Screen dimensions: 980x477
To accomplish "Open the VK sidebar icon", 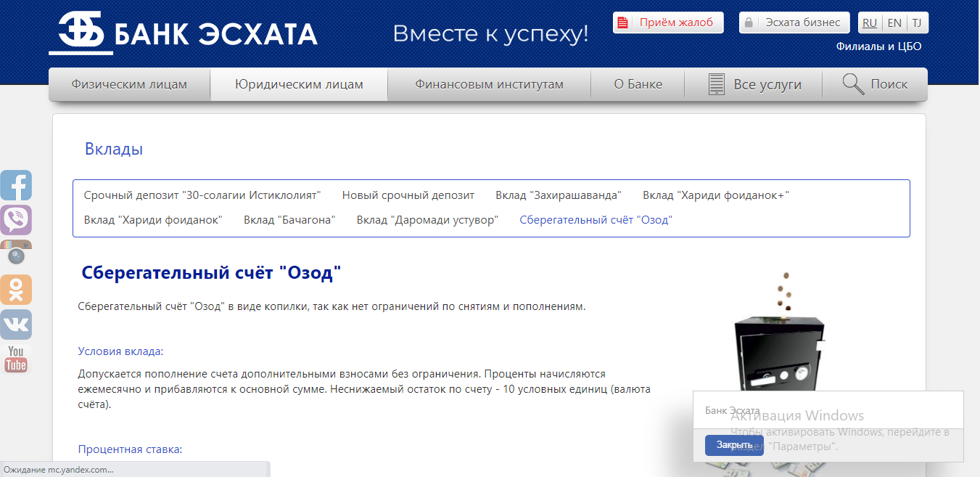I will [15, 324].
